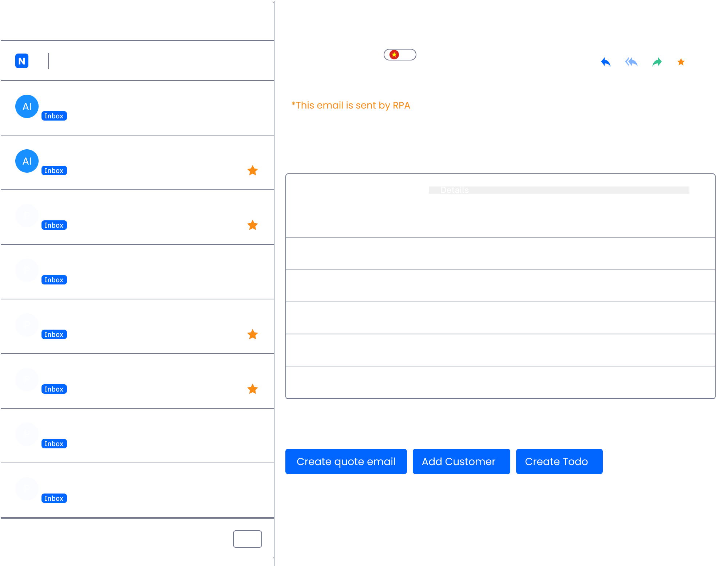Viewport: 728px width, 566px height.
Task: Click the empty box below email list
Action: [248, 539]
